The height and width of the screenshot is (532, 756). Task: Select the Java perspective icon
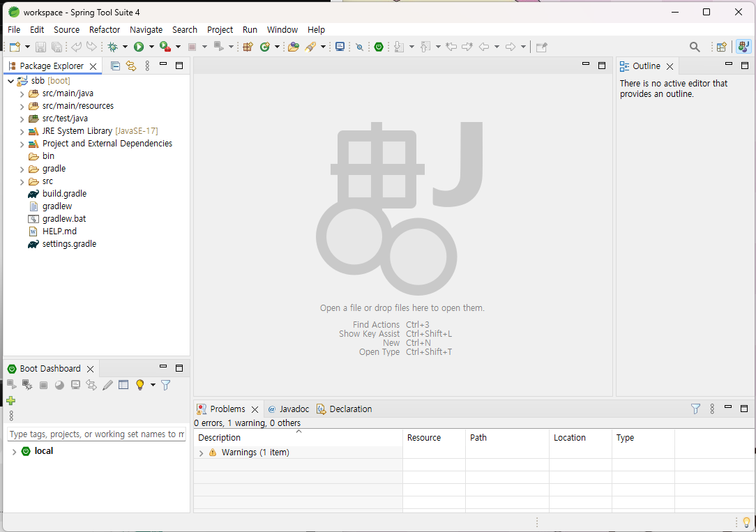743,47
